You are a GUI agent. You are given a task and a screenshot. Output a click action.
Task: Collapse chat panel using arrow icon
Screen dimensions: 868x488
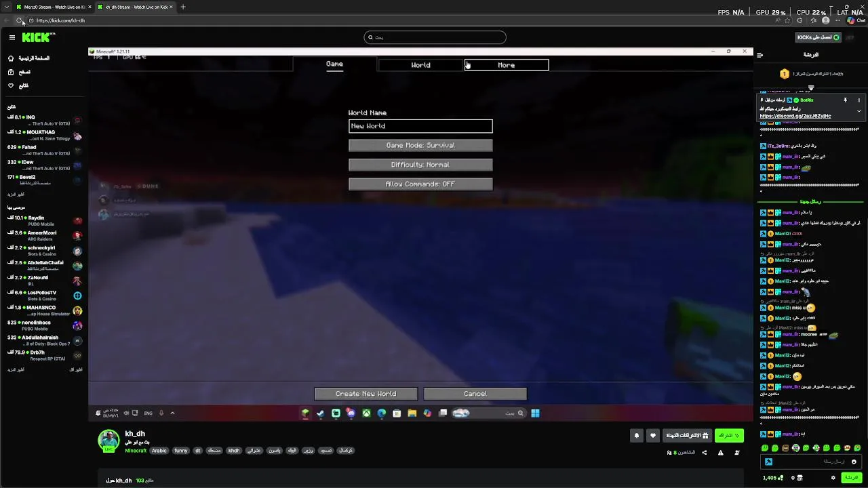760,55
